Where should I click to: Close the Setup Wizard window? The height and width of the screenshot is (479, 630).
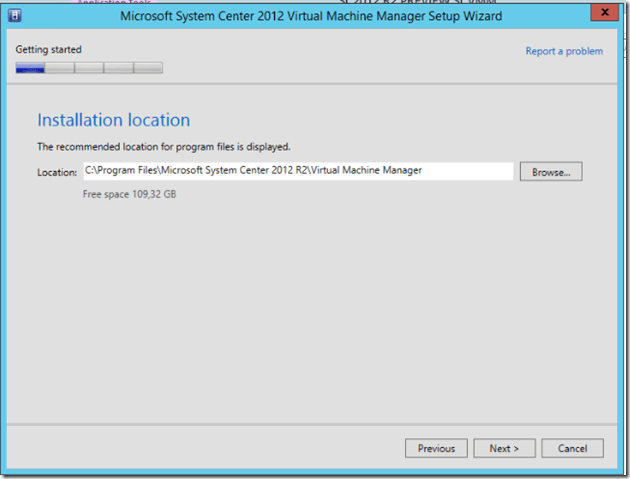604,13
